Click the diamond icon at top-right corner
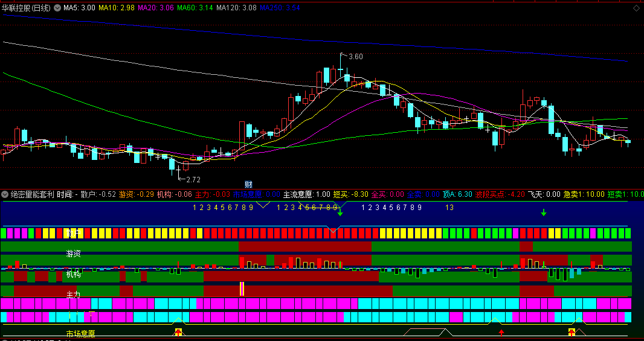This screenshot has width=644, height=341. click(x=637, y=8)
